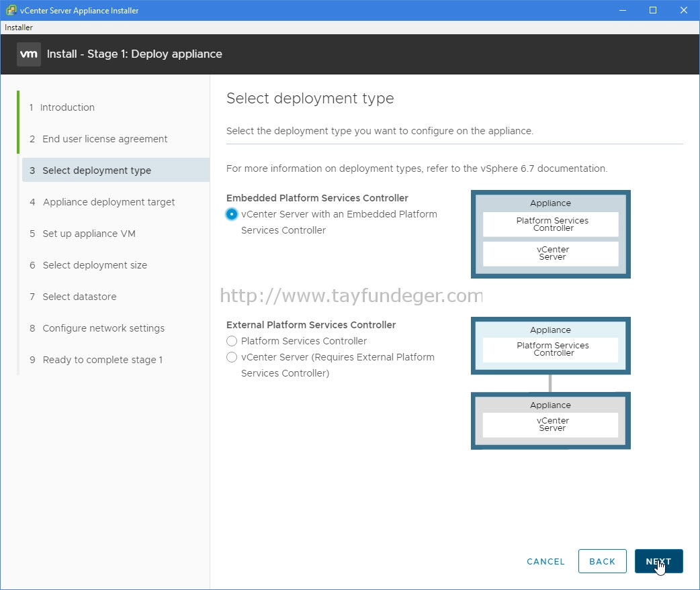Click the BACK button

(602, 561)
